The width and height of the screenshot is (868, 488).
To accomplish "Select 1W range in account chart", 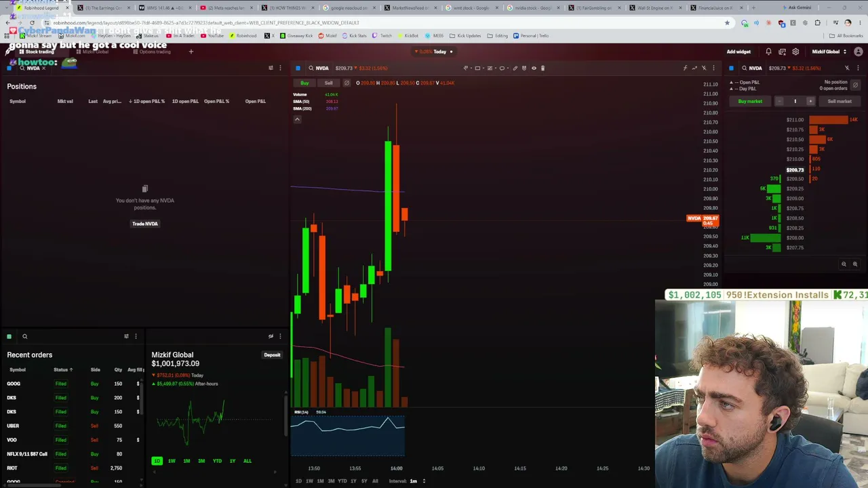I will click(x=172, y=461).
